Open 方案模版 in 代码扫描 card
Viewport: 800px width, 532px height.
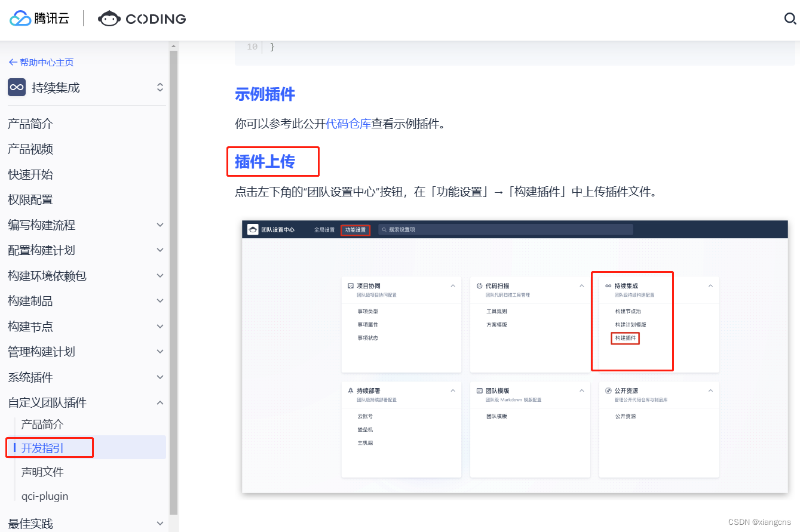pyautogui.click(x=496, y=325)
